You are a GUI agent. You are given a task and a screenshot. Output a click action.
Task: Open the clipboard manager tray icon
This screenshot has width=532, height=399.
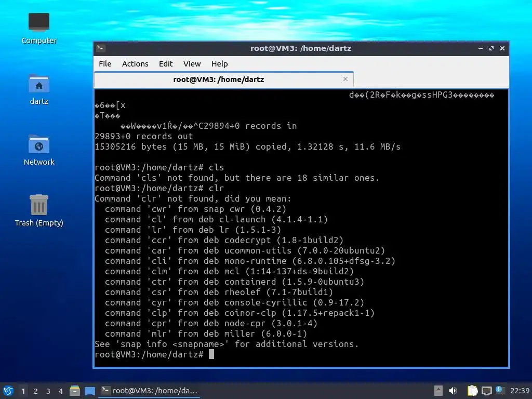[x=472, y=391]
